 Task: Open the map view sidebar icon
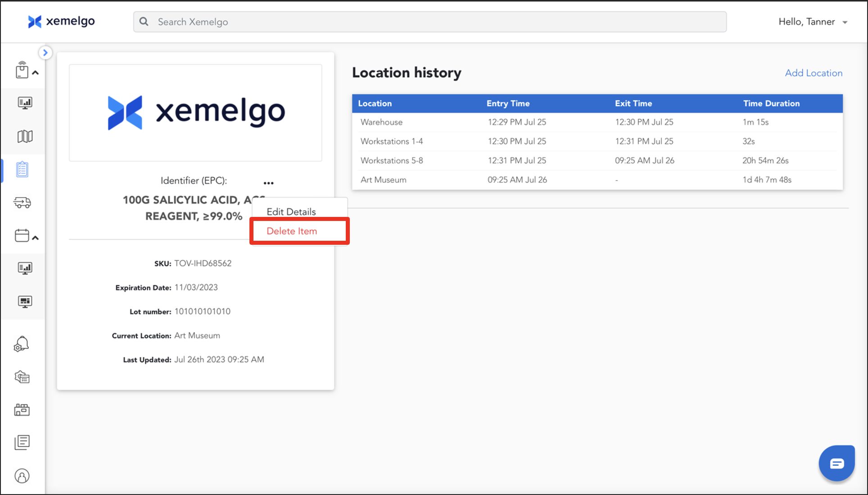pos(25,136)
